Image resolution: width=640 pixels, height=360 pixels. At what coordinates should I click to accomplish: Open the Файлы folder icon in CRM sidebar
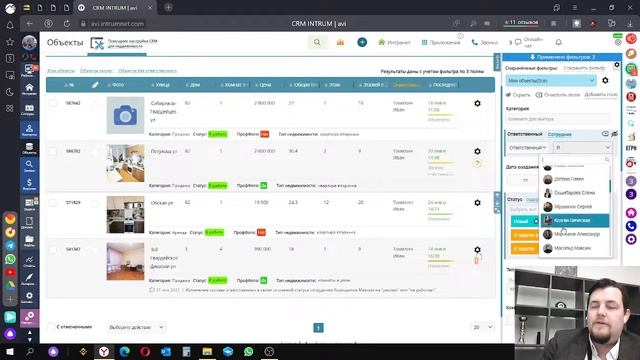click(29, 241)
